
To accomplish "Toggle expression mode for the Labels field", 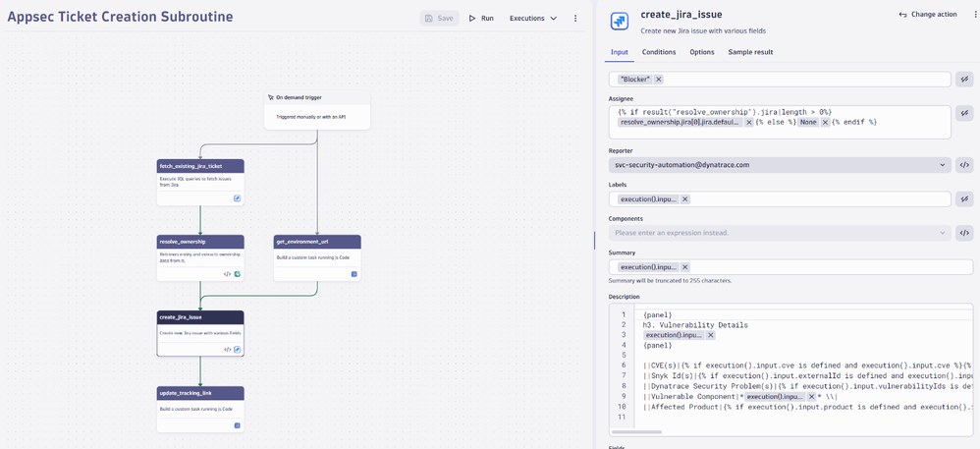I will coord(964,199).
